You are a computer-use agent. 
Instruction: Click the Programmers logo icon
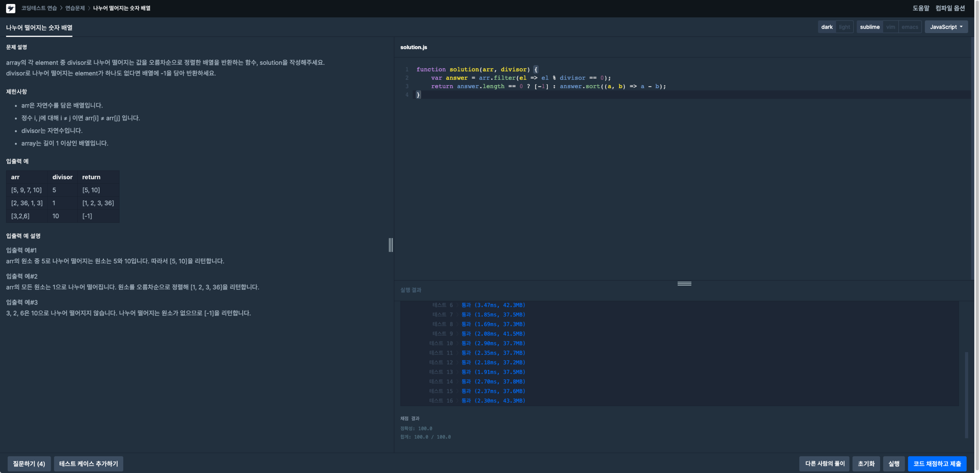tap(11, 8)
